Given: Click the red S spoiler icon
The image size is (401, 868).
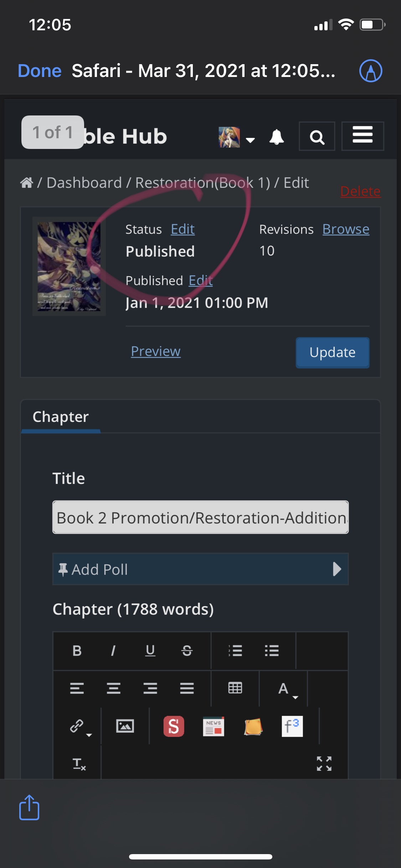Looking at the screenshot, I should pos(174,726).
